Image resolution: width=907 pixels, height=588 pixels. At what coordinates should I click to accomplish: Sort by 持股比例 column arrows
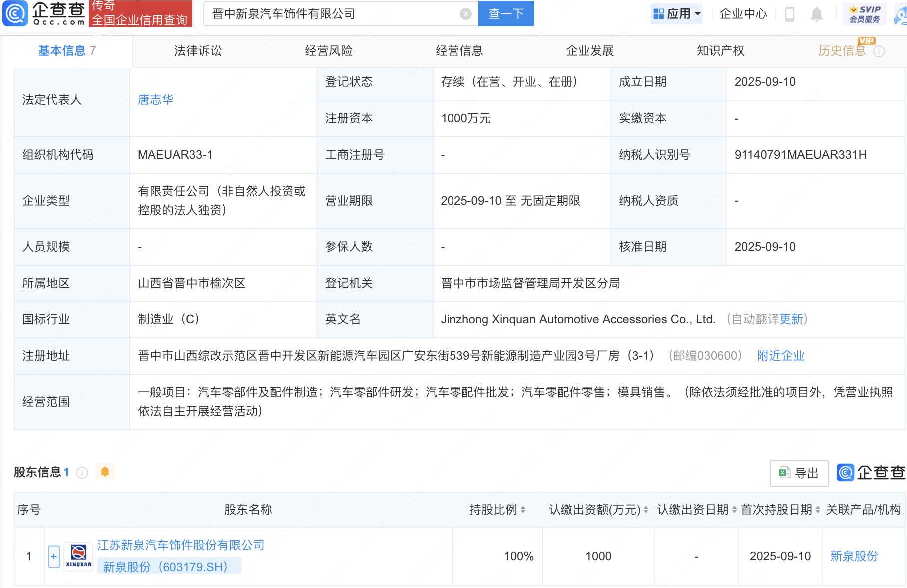click(523, 510)
